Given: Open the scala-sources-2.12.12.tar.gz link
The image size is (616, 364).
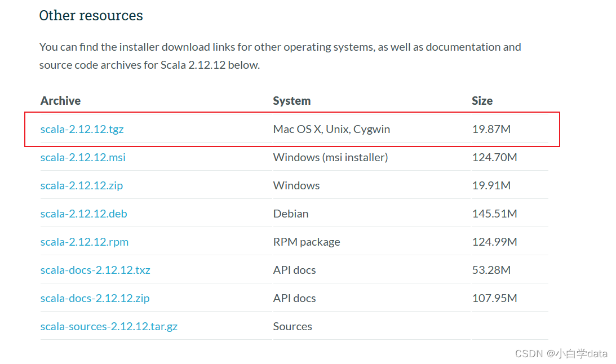Looking at the screenshot, I should click(109, 326).
